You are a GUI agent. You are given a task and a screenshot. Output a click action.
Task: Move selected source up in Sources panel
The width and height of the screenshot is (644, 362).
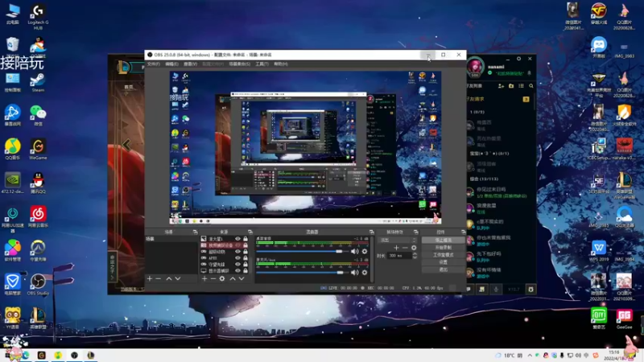233,278
